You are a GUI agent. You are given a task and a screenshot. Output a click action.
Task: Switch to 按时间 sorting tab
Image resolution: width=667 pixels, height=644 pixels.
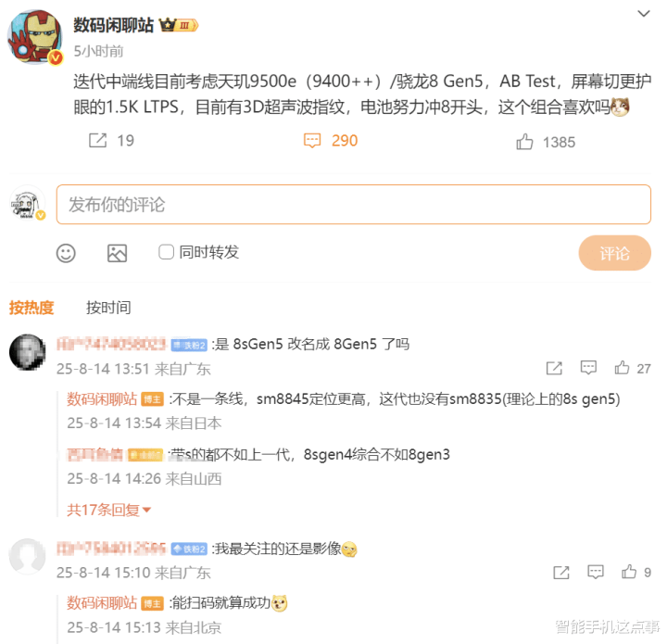(108, 307)
